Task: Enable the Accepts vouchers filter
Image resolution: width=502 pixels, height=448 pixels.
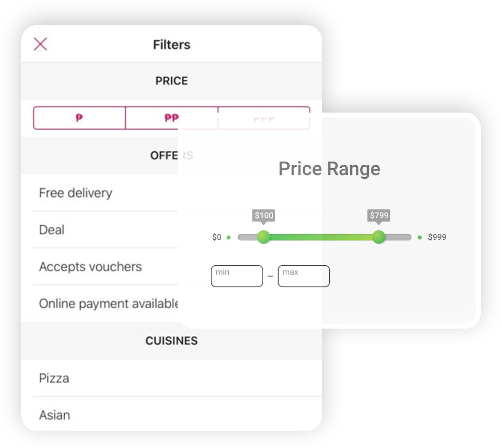Action: click(105, 267)
